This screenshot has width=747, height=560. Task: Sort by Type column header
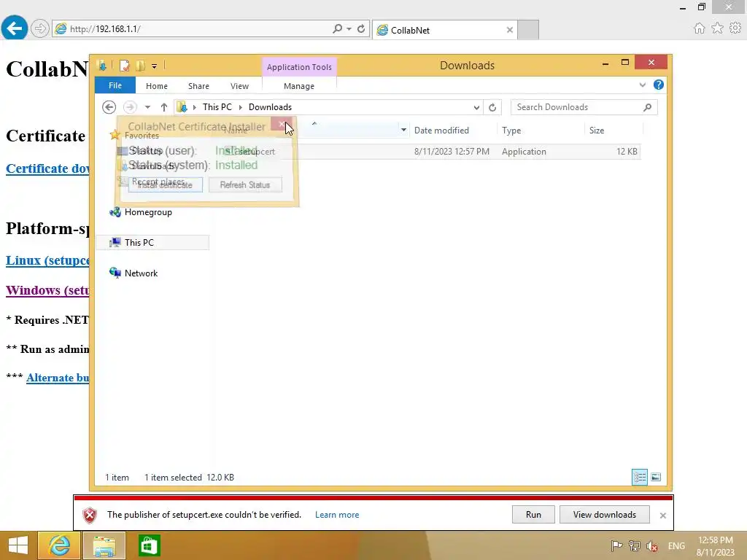point(511,131)
